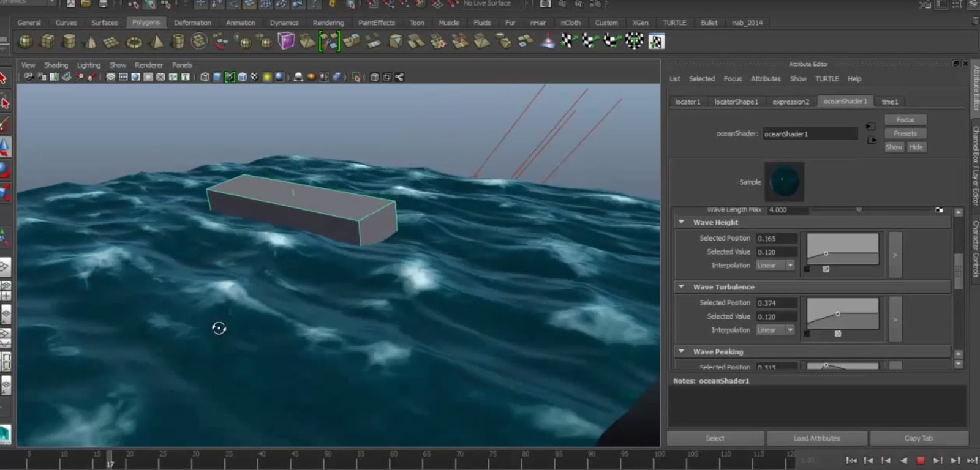Screen dimensions: 980x470
Task: Stop playback with the red stop button
Action: [x=920, y=460]
